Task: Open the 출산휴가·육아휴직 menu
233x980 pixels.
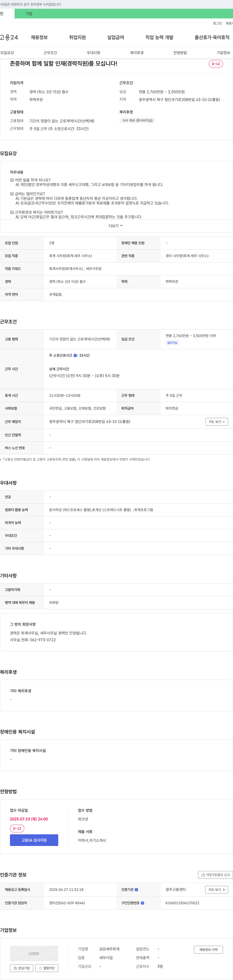Action: pyautogui.click(x=212, y=37)
